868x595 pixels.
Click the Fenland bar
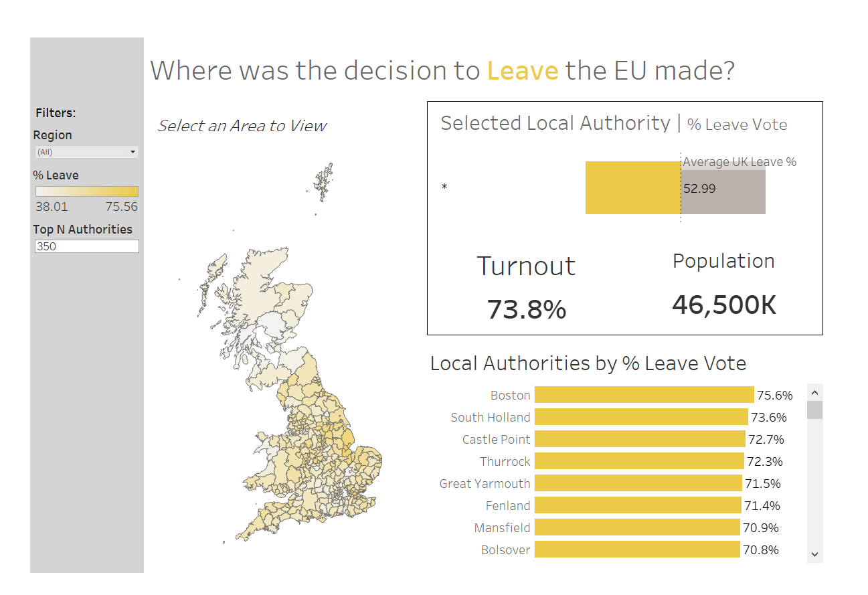click(x=637, y=505)
